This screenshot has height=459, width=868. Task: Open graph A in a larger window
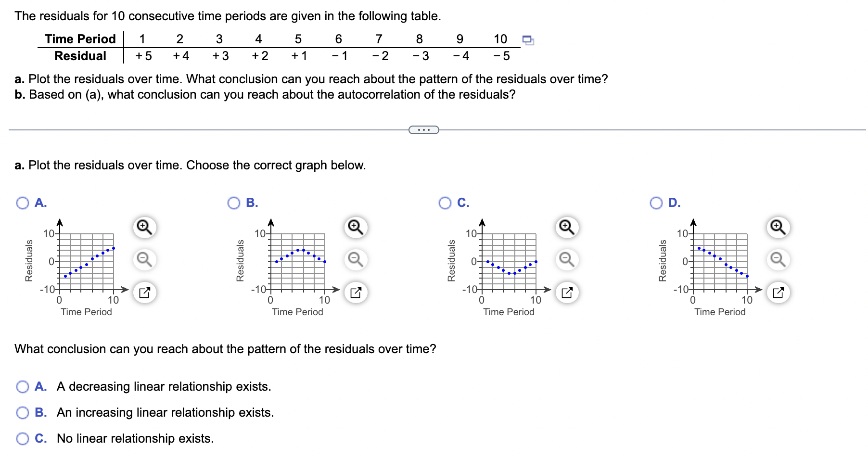[144, 292]
